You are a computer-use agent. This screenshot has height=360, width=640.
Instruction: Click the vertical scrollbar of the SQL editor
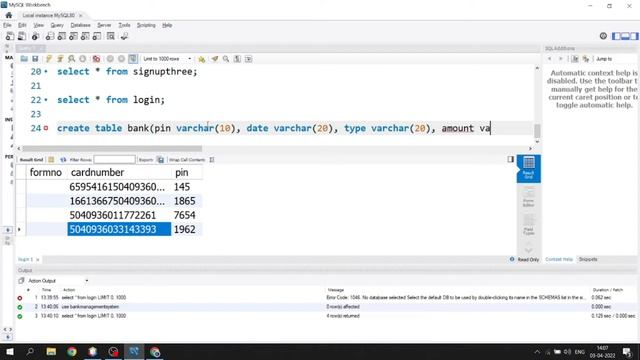pyautogui.click(x=537, y=131)
